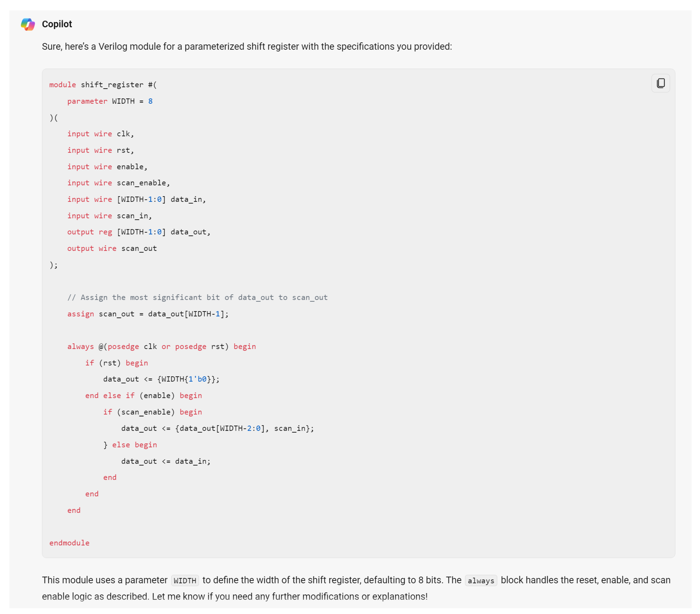Screen dimensions: 700x614
Task: Click the intro sentence about the Verilog module
Action: point(247,47)
